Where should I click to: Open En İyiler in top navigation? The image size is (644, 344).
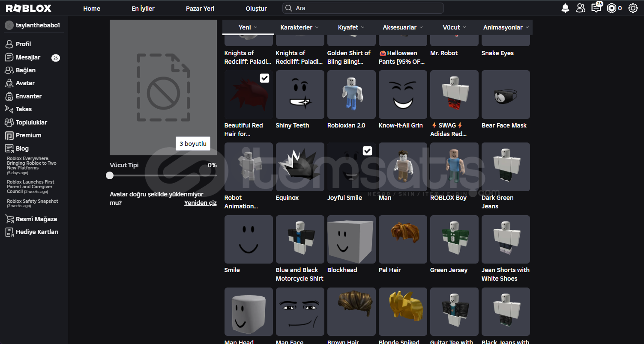[143, 9]
